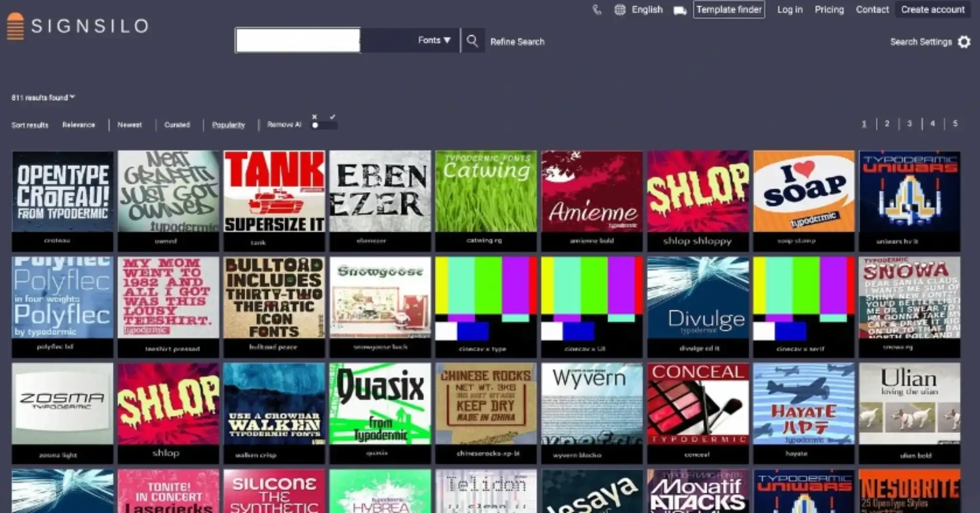
Task: Click the magnifying glass search icon
Action: 472,41
